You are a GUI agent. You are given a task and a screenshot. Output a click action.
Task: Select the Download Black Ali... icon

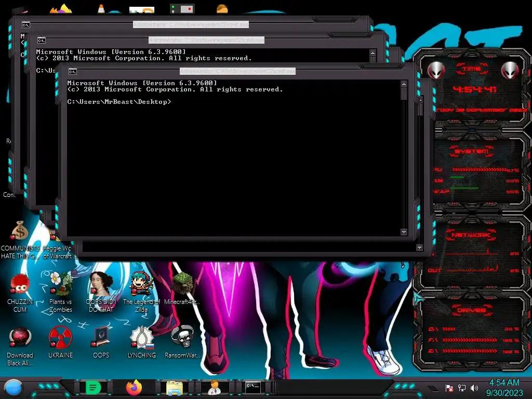(x=20, y=346)
